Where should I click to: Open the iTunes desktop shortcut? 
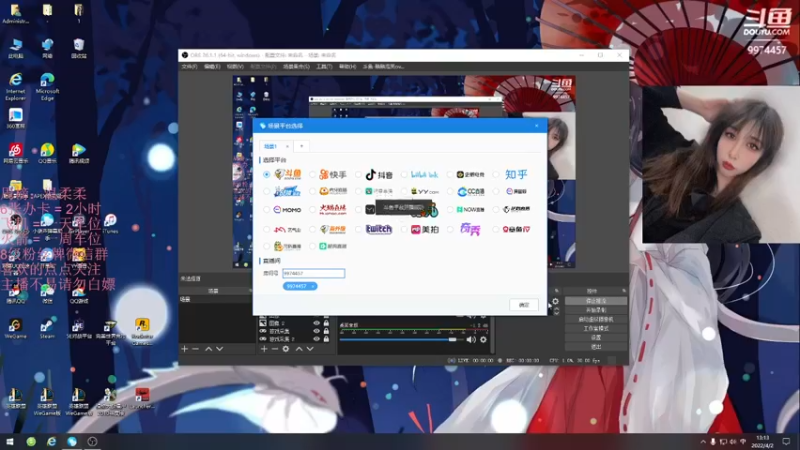pos(110,223)
